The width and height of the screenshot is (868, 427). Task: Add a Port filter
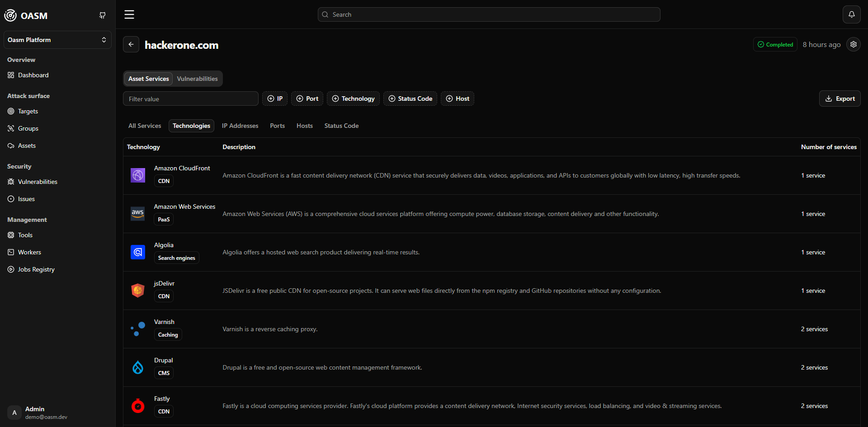307,99
